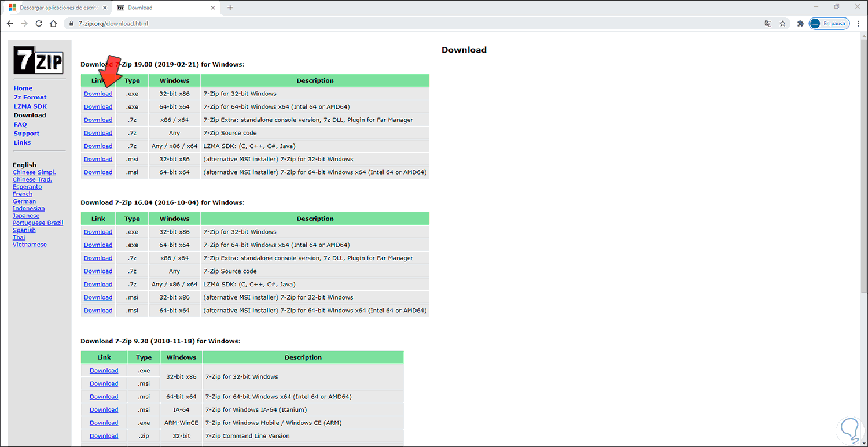Bookmark this page with the star icon
Viewport: 868px width, 447px height.
(x=782, y=24)
